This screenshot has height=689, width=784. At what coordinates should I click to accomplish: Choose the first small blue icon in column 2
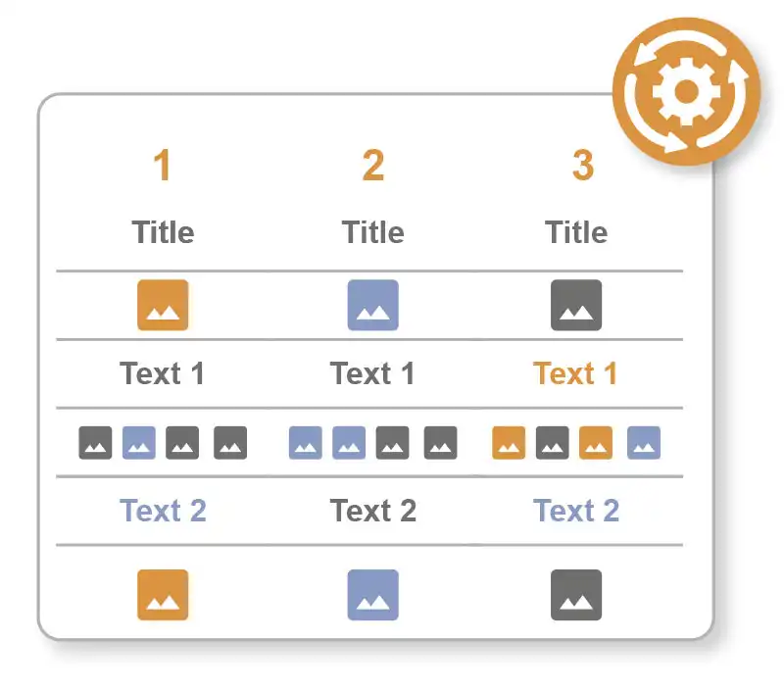(x=306, y=443)
